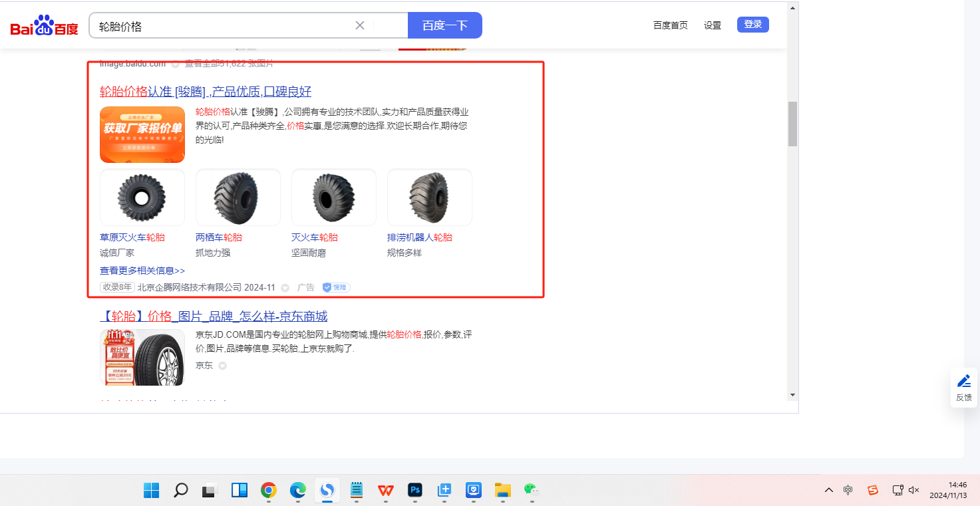Switch to Photoshop on the taskbar
Viewport: 980px width, 506px height.
point(415,490)
